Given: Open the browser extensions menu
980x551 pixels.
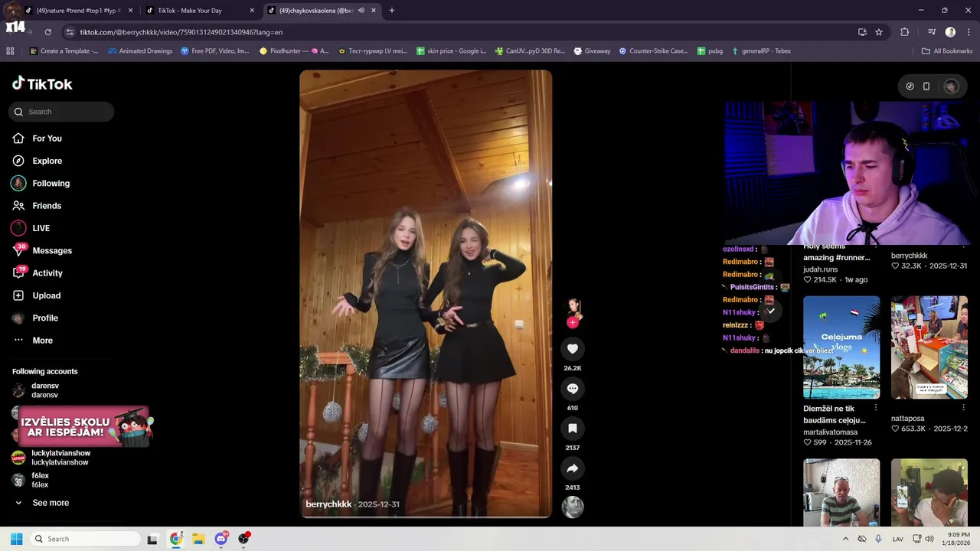Looking at the screenshot, I should coord(904,32).
